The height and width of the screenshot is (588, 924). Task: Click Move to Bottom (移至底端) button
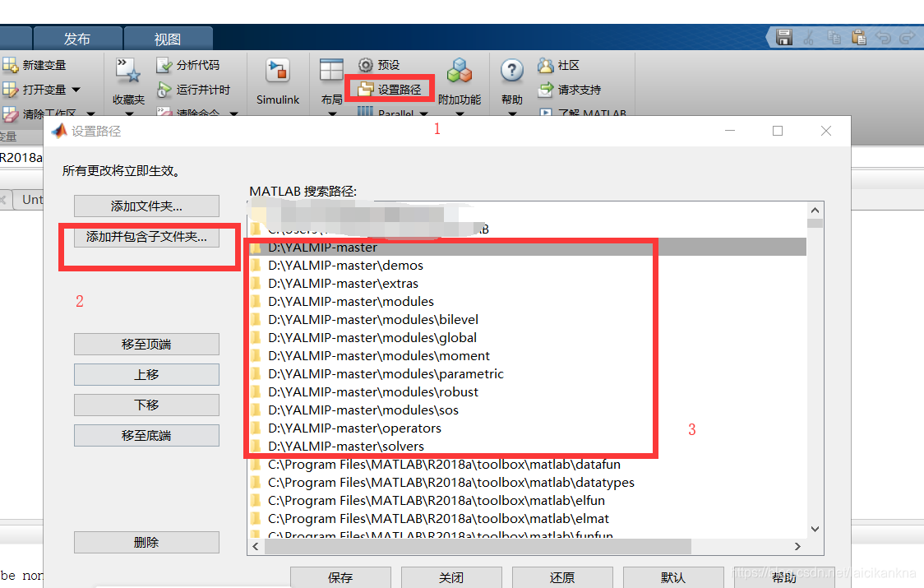[146, 436]
